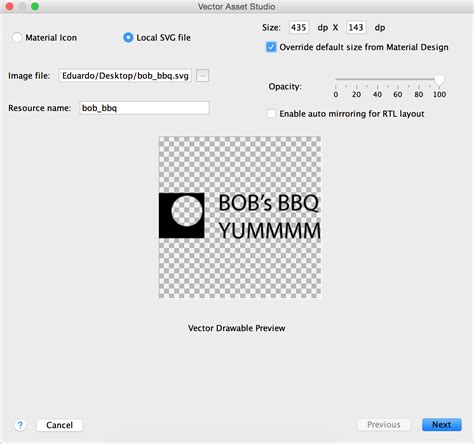Click the height size field showing 143
The width and height of the screenshot is (474, 444).
[x=356, y=27]
